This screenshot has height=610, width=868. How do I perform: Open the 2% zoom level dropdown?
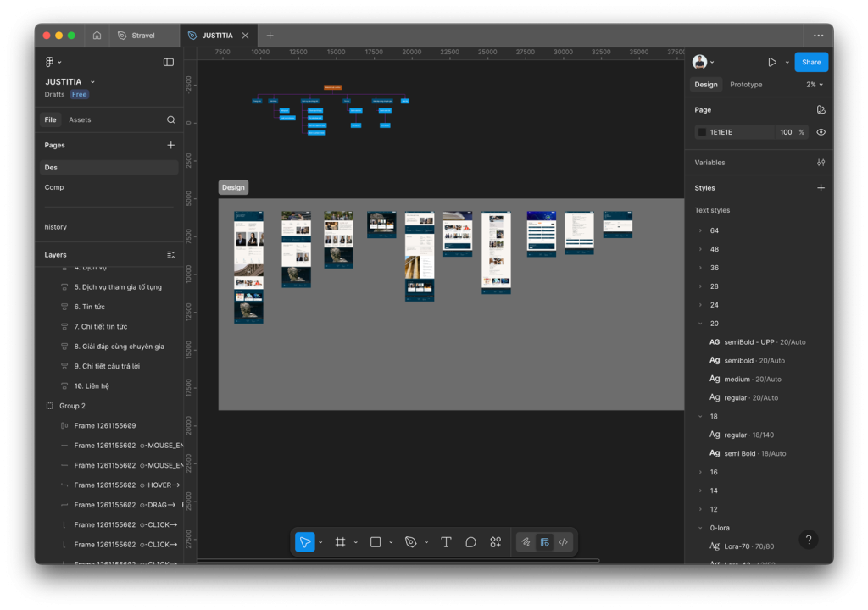point(814,85)
